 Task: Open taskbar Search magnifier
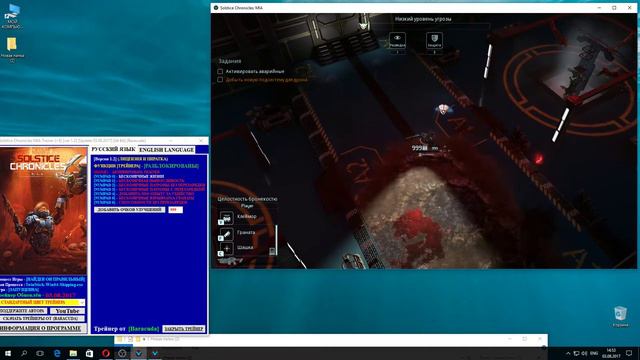click(24, 353)
